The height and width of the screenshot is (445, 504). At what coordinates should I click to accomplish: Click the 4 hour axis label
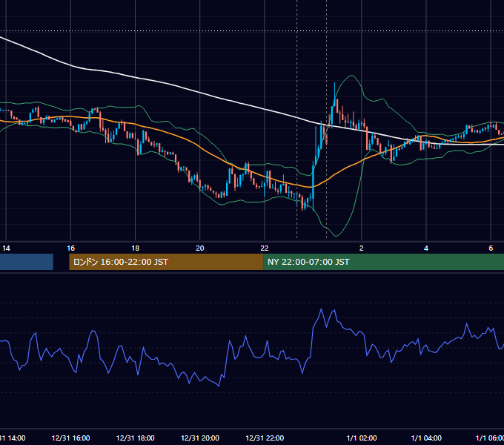coord(426,248)
